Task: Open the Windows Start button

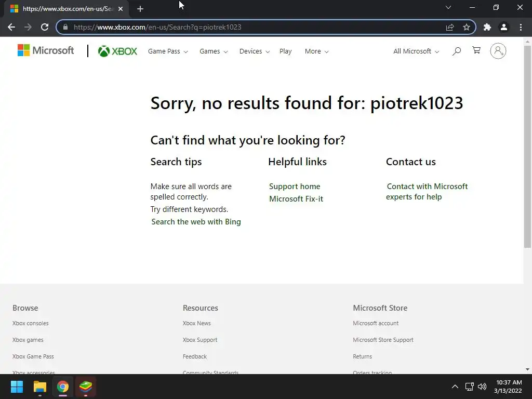Action: (x=17, y=387)
